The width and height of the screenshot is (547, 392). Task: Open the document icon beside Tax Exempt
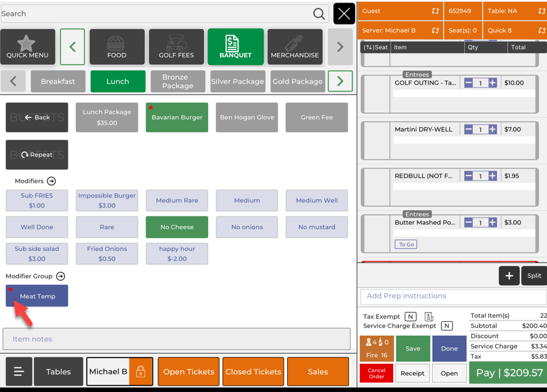(x=429, y=317)
